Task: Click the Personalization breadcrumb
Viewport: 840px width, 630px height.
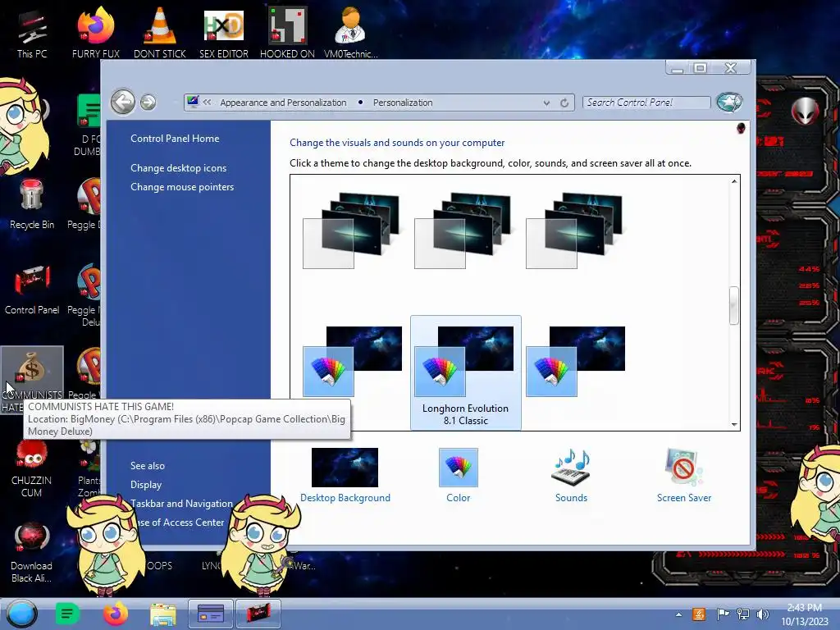Action: click(403, 103)
